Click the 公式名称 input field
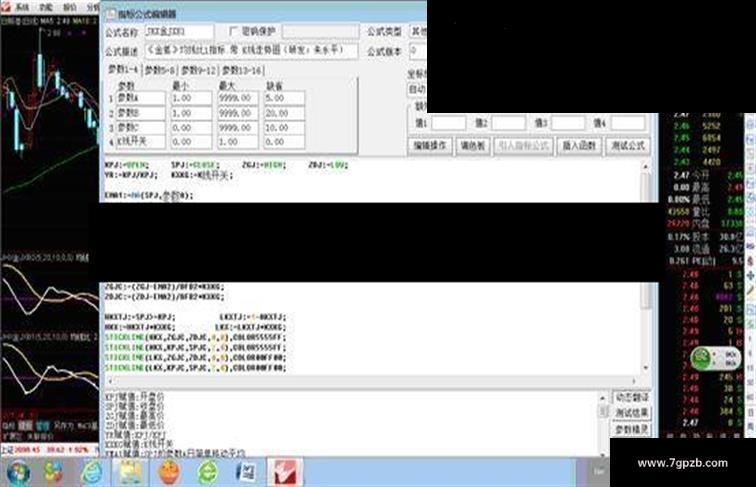This screenshot has width=756, height=487. [x=179, y=32]
